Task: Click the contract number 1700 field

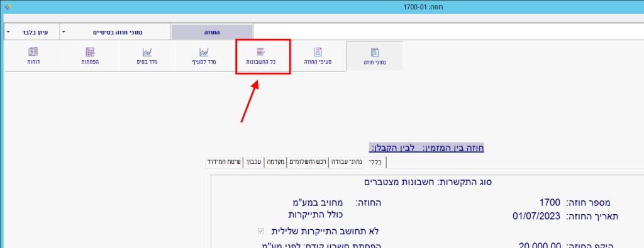Action: 550,202
